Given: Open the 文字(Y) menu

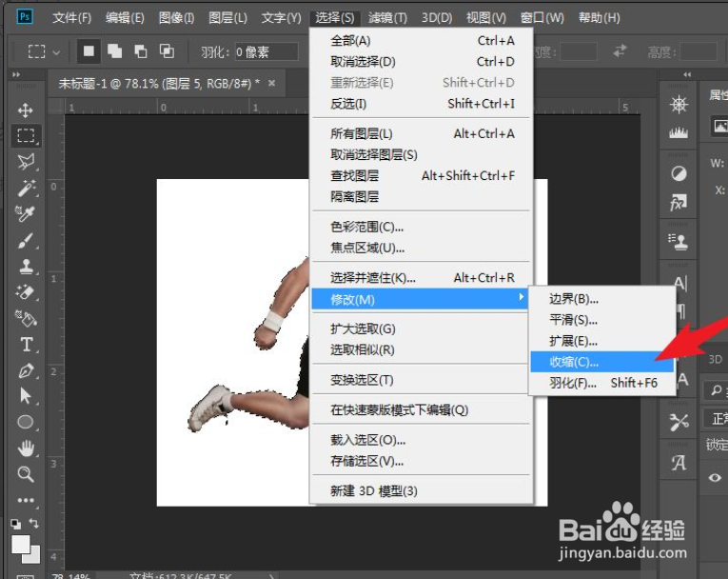Looking at the screenshot, I should 281,18.
